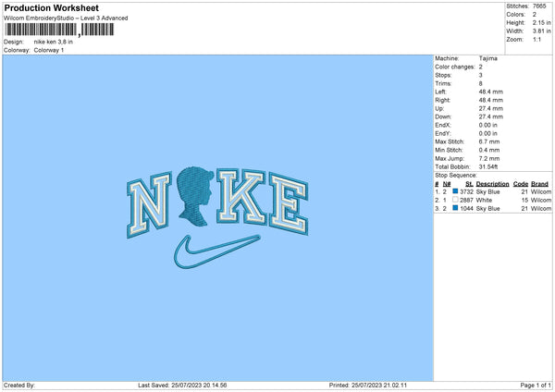
Task: Click the 'Colorway 1' value
Action: tap(49, 50)
